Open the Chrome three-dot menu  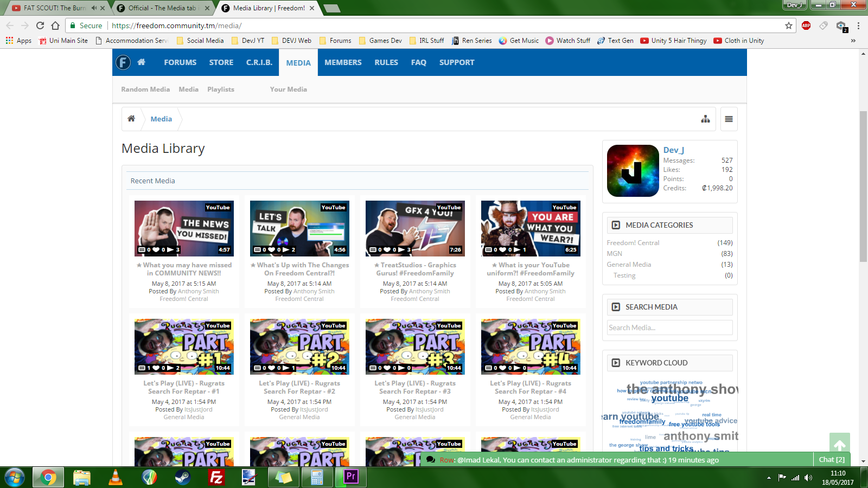[858, 25]
